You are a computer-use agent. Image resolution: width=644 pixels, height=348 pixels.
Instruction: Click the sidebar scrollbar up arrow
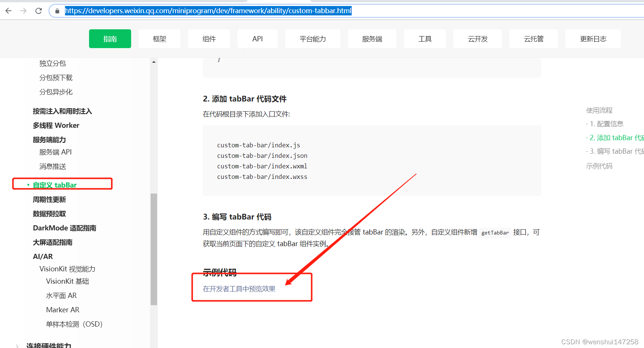[154, 62]
